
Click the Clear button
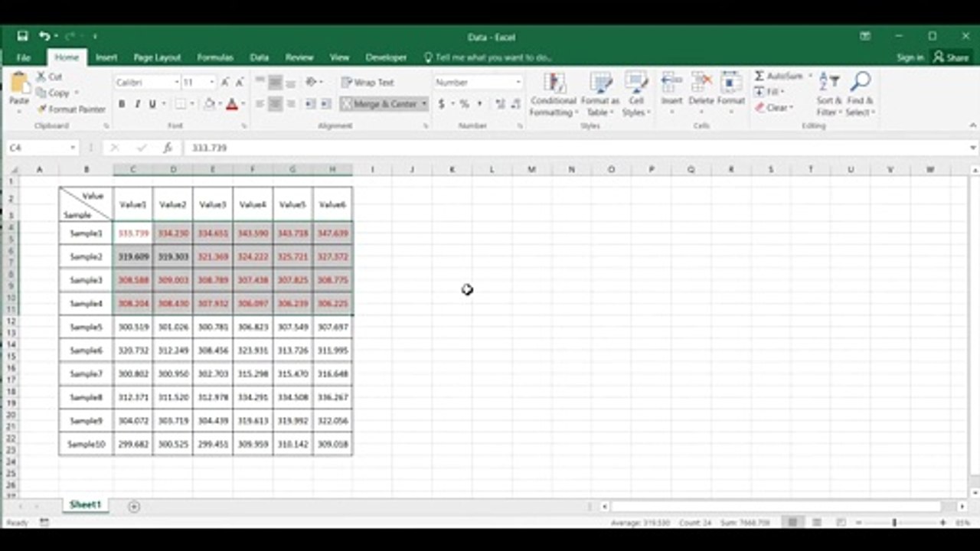tap(774, 108)
